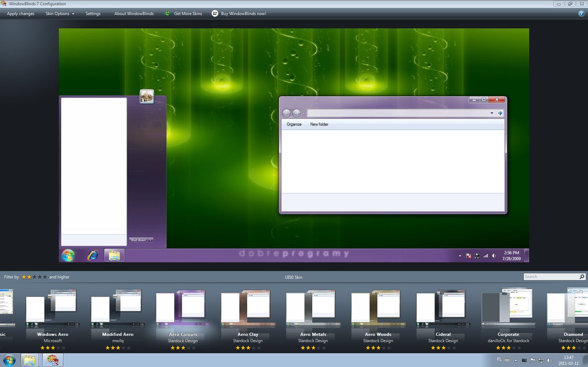The width and height of the screenshot is (588, 367).
Task: Click New folder in preview explorer window
Action: (x=319, y=124)
